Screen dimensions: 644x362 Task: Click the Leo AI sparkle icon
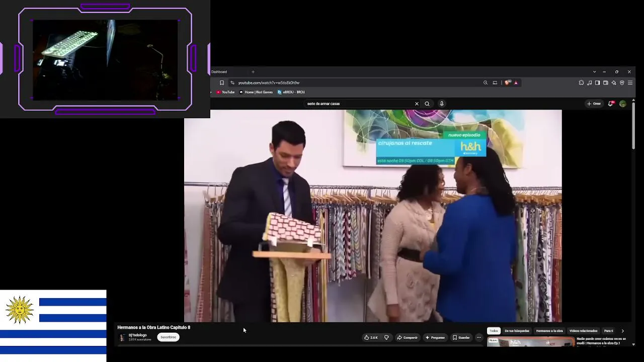pos(614,82)
